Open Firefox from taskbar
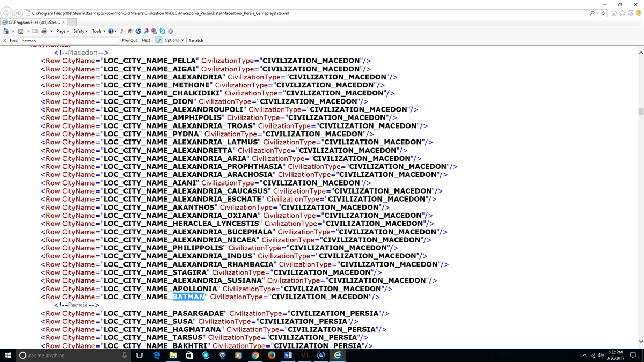This screenshot has height=362, width=644. pos(272,355)
